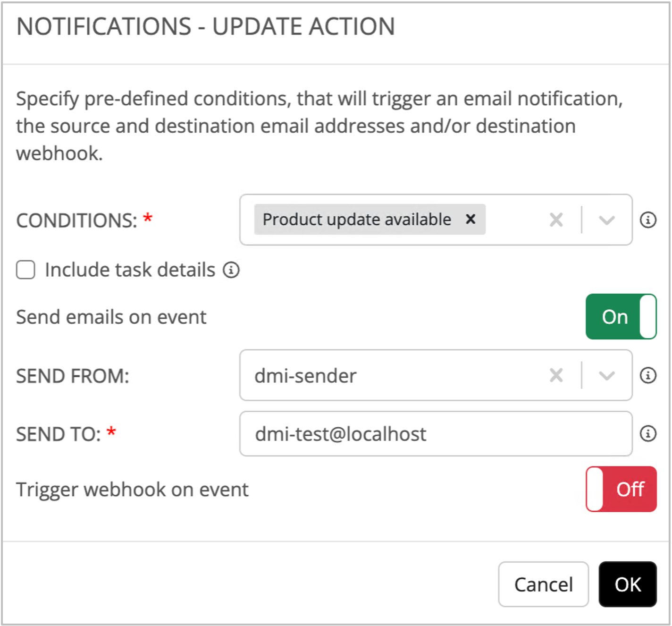Toggle off Send emails on event
The image size is (672, 626).
(621, 317)
